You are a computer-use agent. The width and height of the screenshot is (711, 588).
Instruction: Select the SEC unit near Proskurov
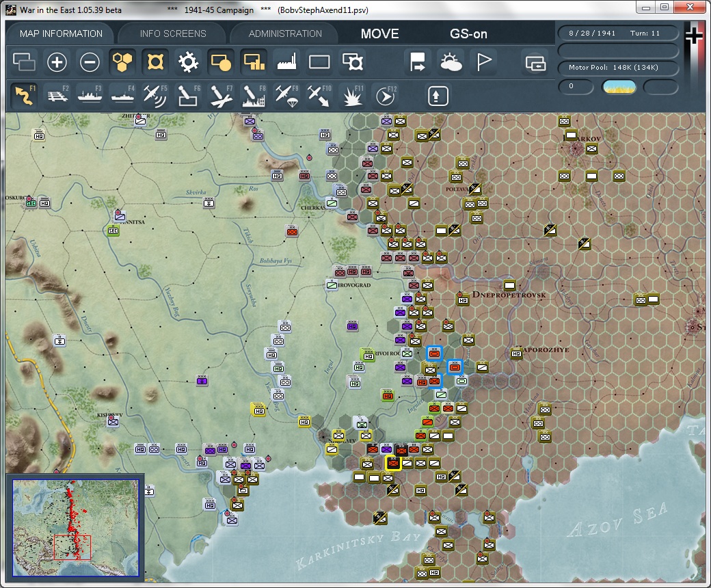[x=31, y=202]
